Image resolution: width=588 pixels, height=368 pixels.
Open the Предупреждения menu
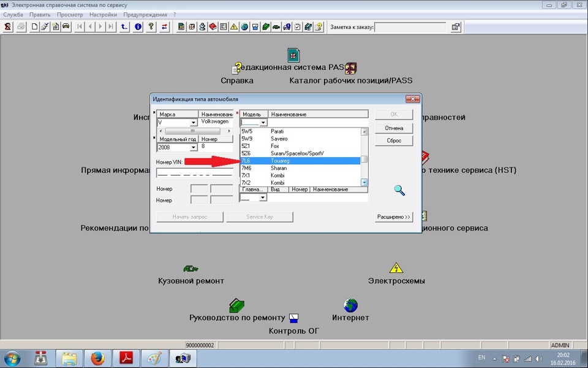click(145, 15)
